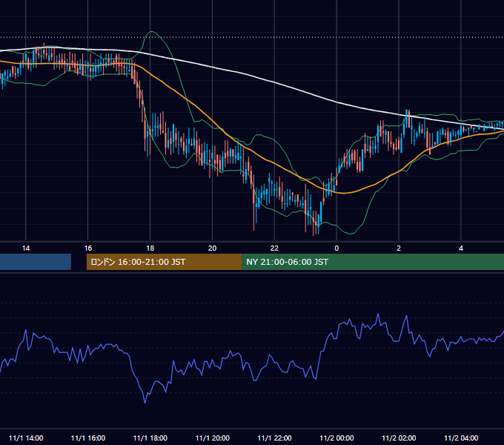504x445 pixels.
Task: Click the 11/1 14:00 indicator axis label
Action: [26, 438]
